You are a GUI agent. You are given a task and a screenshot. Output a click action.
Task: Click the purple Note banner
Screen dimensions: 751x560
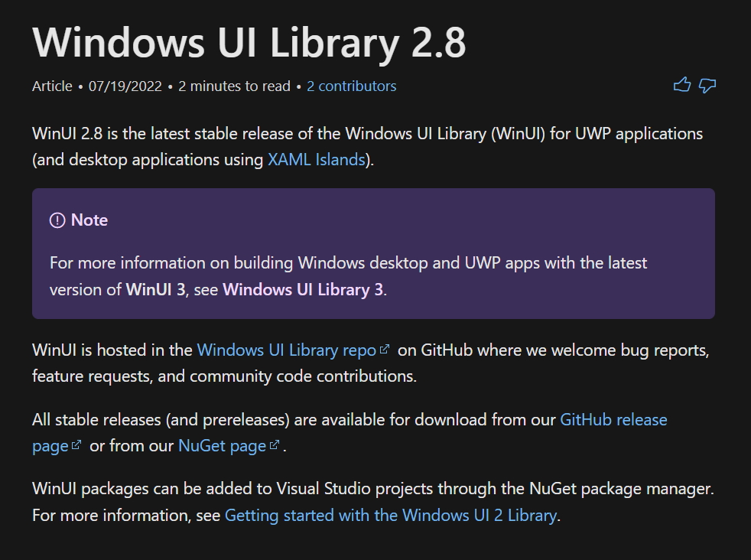point(375,252)
